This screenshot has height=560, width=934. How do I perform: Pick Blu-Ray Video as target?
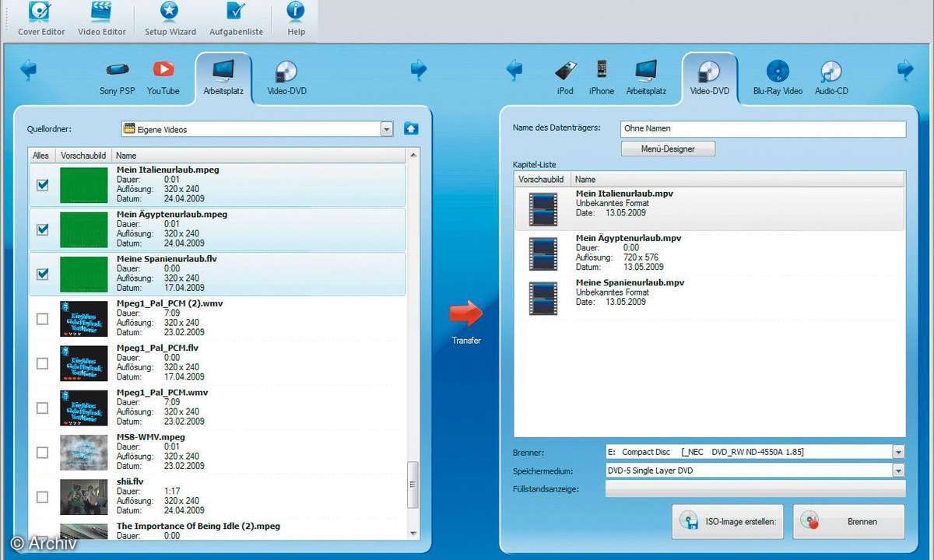[x=778, y=78]
